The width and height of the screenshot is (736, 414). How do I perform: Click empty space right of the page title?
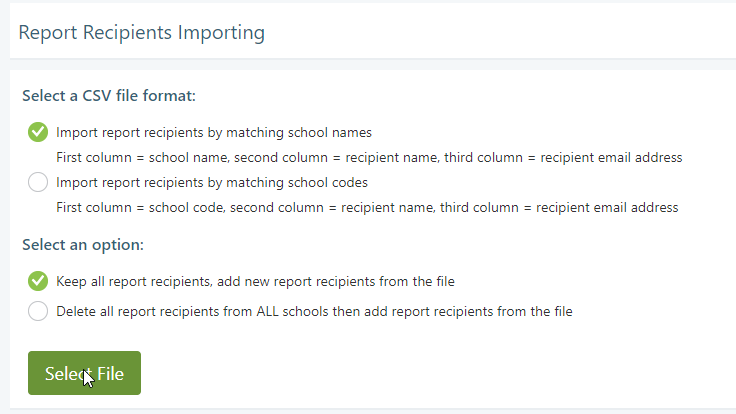[x=500, y=32]
